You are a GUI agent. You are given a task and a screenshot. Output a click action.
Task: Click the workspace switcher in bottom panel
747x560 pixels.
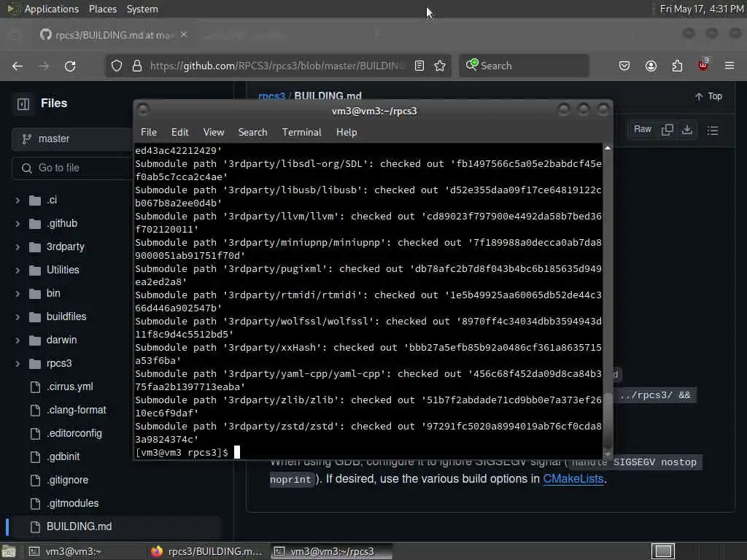click(x=663, y=551)
